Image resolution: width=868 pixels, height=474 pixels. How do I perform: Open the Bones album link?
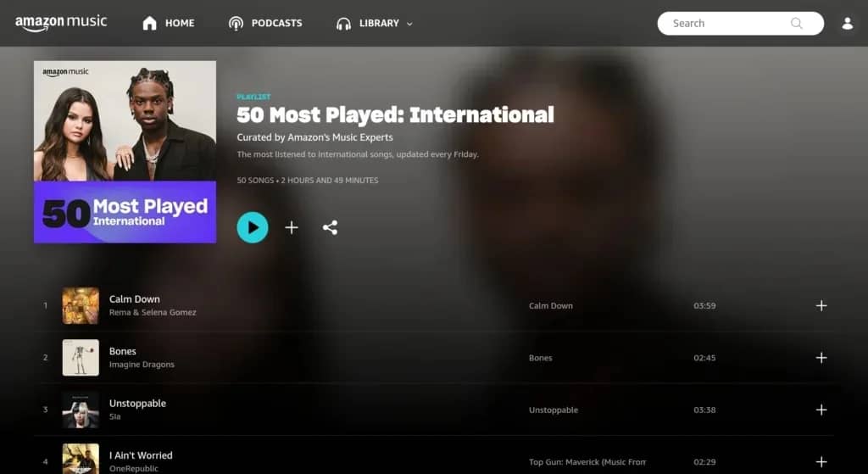tap(540, 358)
